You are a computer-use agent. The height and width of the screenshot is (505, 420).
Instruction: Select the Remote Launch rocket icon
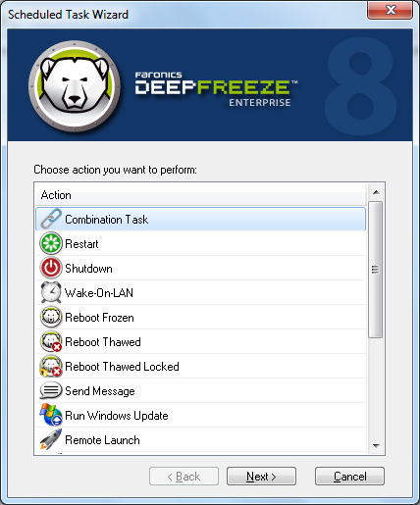pyautogui.click(x=51, y=439)
